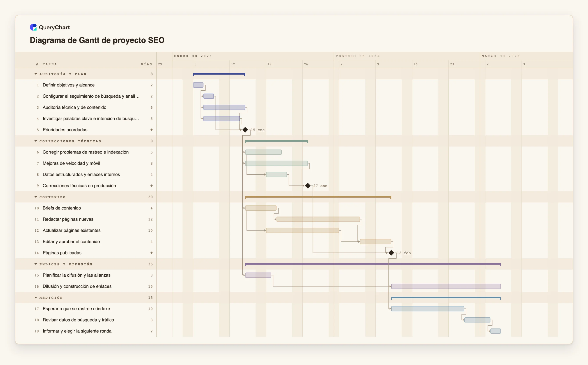Open task row Briefs de contenido
588x365 pixels.
[86, 208]
